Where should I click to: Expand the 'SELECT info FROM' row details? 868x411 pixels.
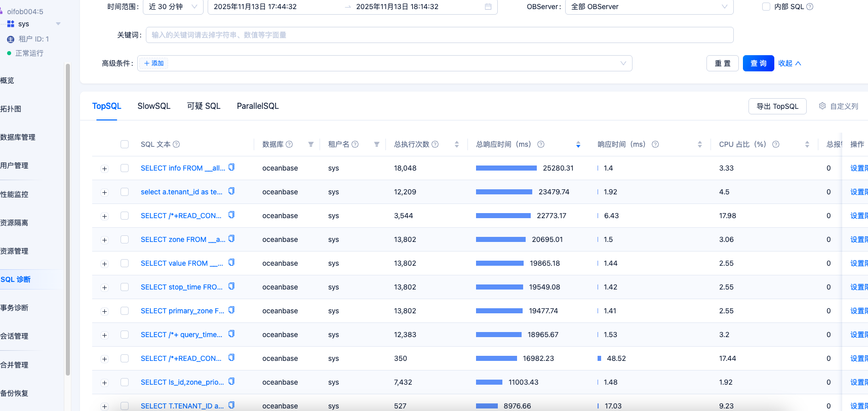coord(105,169)
